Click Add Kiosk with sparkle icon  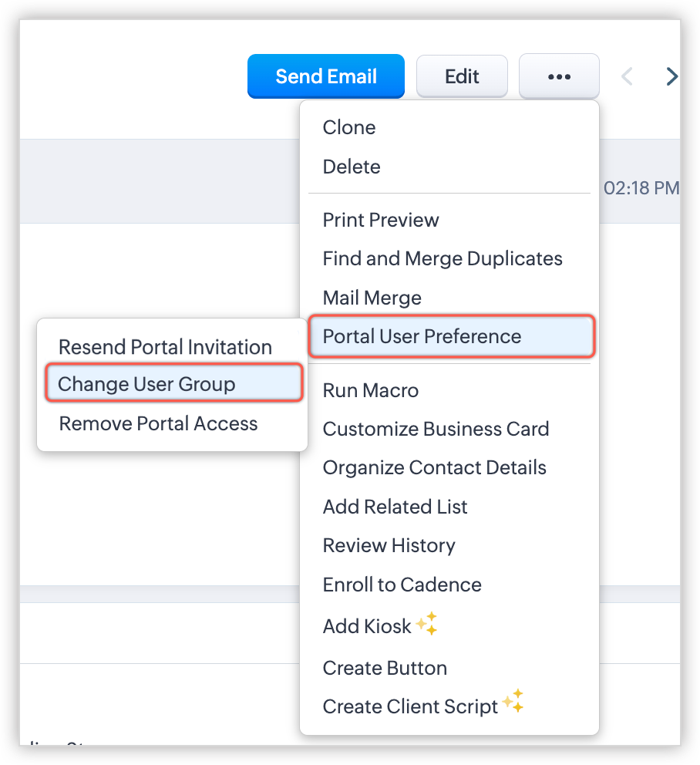click(x=368, y=626)
